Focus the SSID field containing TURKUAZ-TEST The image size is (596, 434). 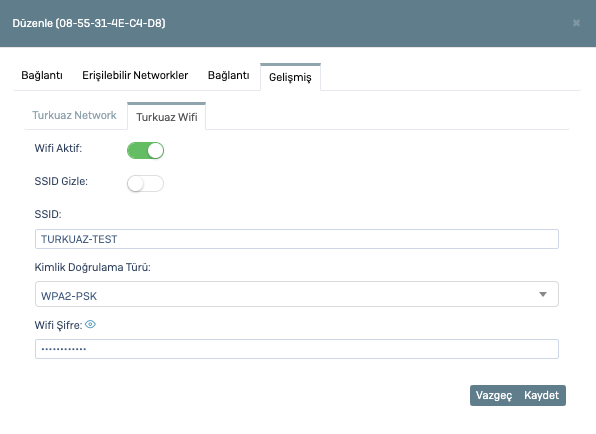click(x=297, y=239)
